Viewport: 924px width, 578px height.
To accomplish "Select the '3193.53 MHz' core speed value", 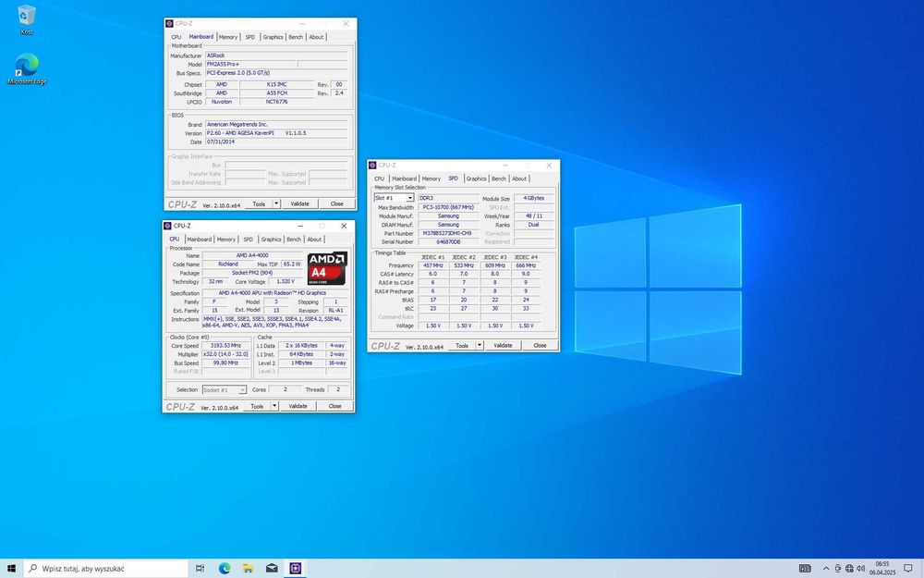I will pos(226,346).
